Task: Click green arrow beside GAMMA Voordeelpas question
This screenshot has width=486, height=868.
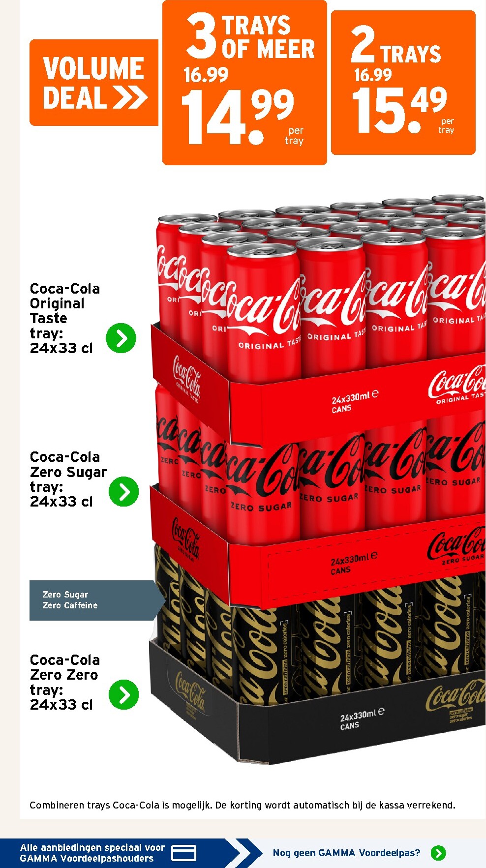Action: click(438, 853)
